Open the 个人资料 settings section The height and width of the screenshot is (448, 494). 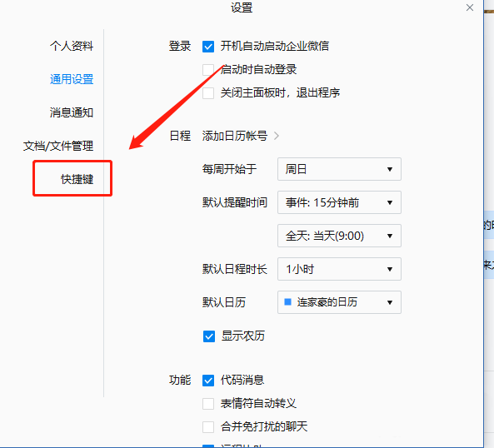coord(72,46)
